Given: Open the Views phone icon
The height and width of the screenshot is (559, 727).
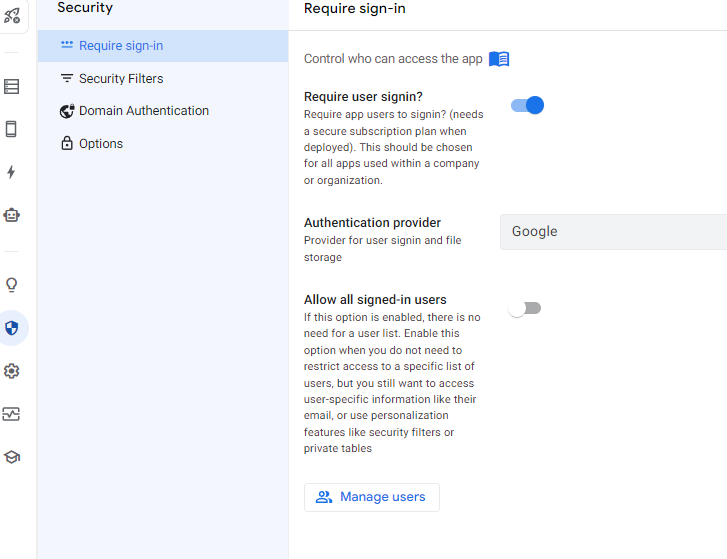Looking at the screenshot, I should (12, 129).
